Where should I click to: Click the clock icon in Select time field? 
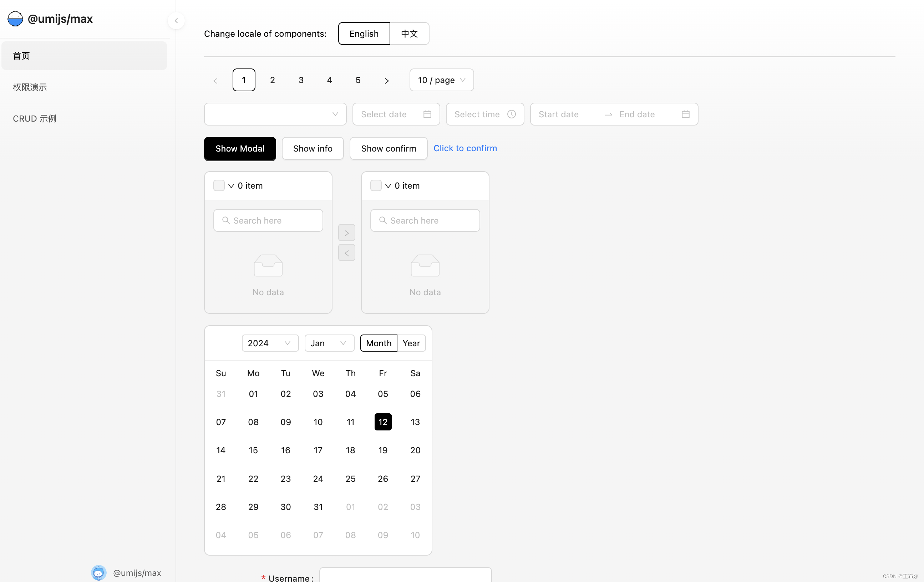(x=511, y=114)
